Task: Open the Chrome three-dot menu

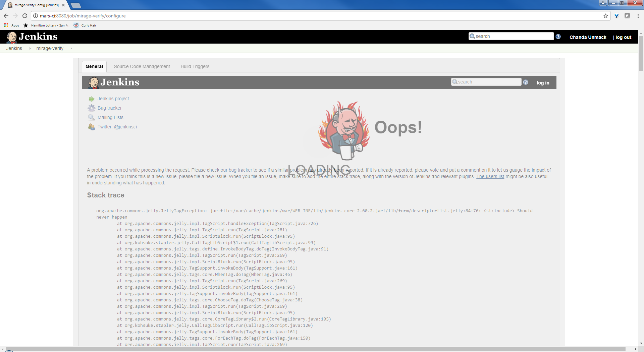Action: click(638, 16)
